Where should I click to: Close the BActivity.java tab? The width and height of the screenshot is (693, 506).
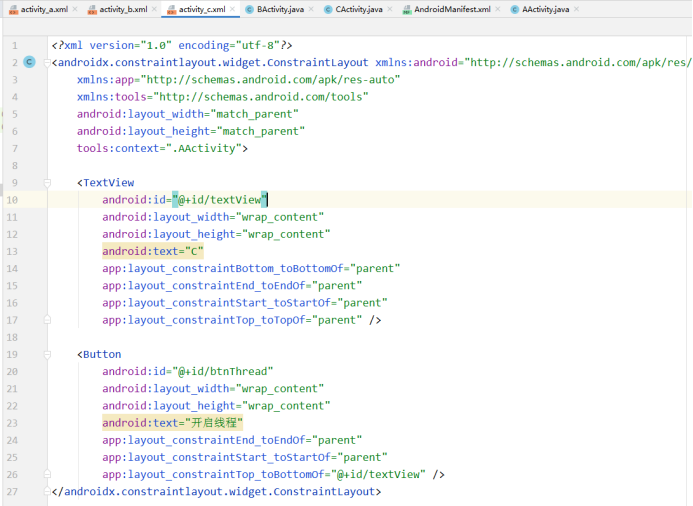[311, 9]
